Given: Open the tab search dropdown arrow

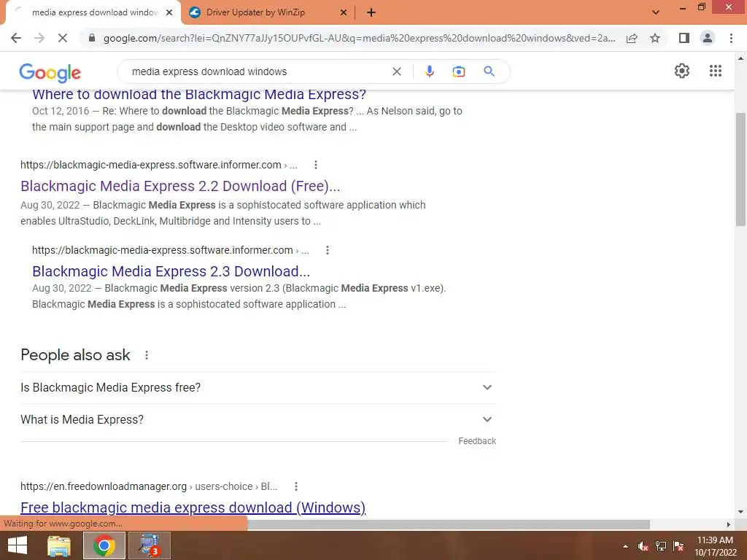Looking at the screenshot, I should point(656,12).
